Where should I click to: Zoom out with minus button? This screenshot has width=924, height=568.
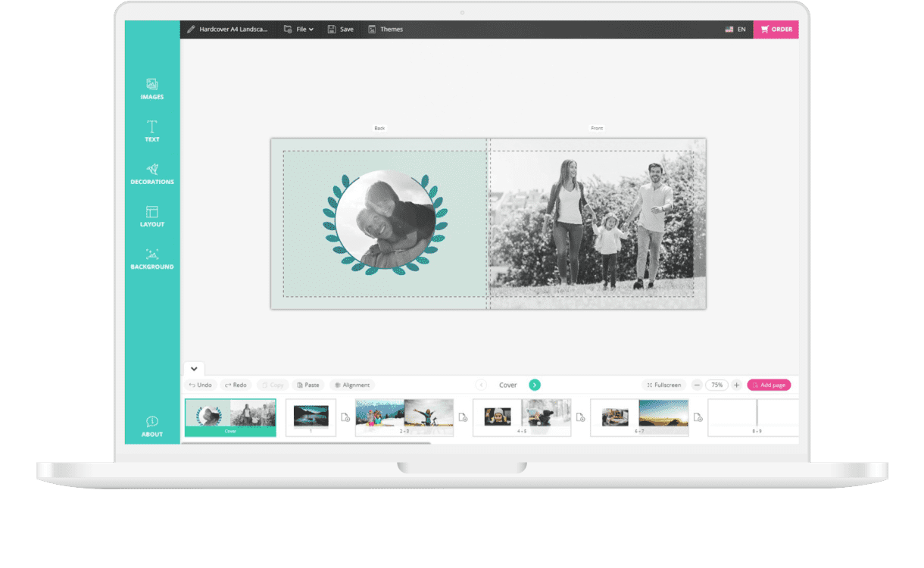(x=697, y=385)
